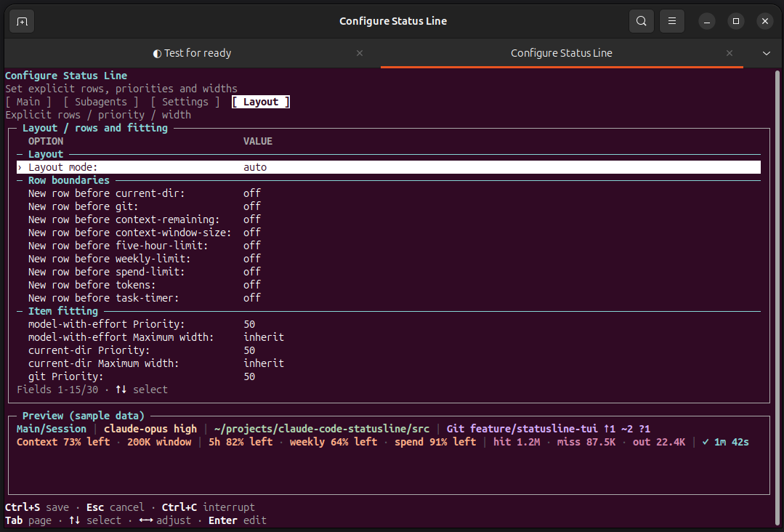Maximize the terminal window
The height and width of the screenshot is (532, 784).
[x=736, y=21]
